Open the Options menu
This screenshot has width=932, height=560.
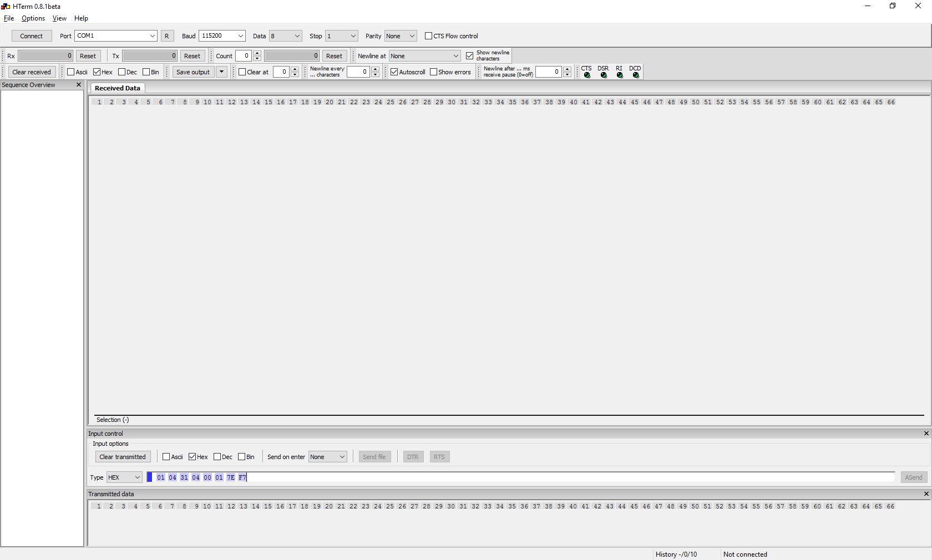[33, 18]
